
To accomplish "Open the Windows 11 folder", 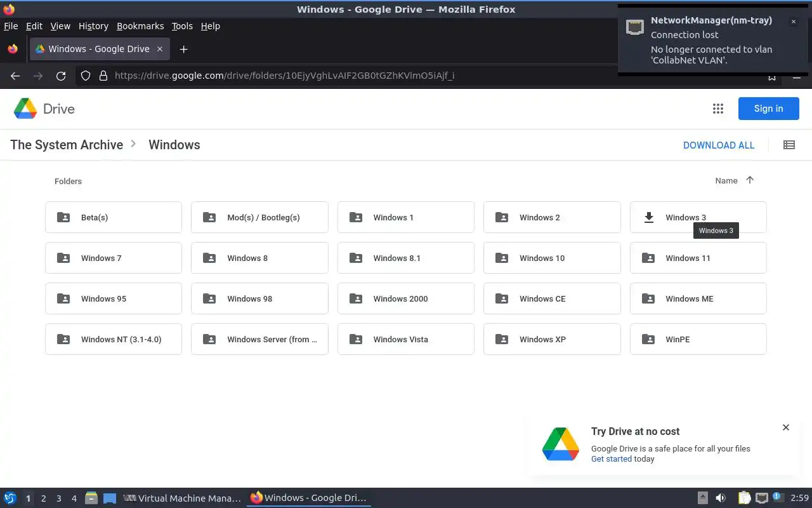I will pyautogui.click(x=698, y=258).
